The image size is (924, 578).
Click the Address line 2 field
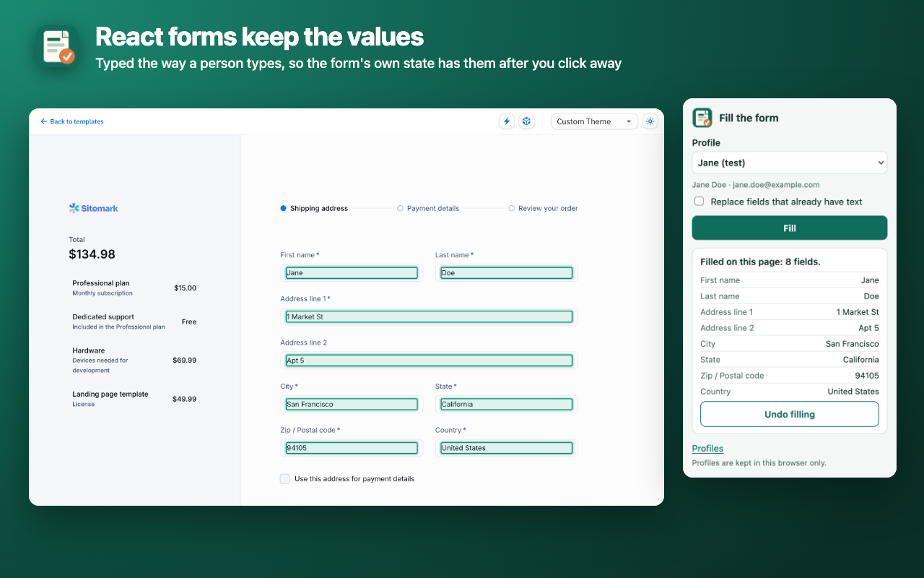[x=429, y=360]
